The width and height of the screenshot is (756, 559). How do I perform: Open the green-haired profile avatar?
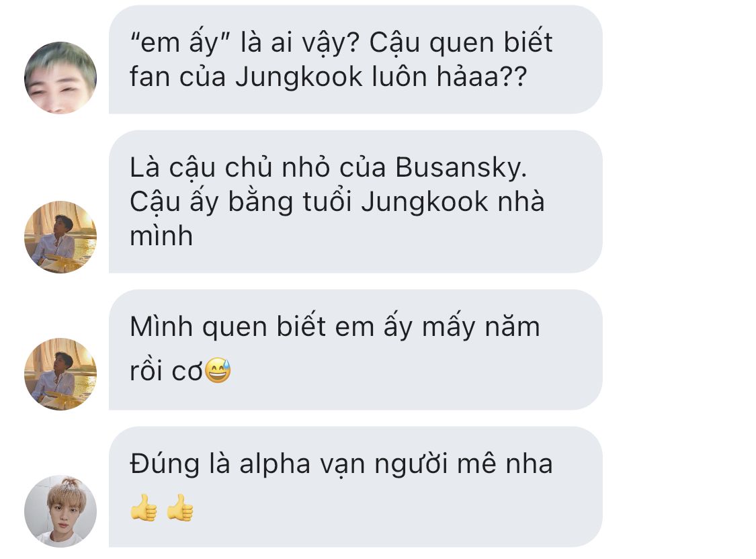(60, 77)
